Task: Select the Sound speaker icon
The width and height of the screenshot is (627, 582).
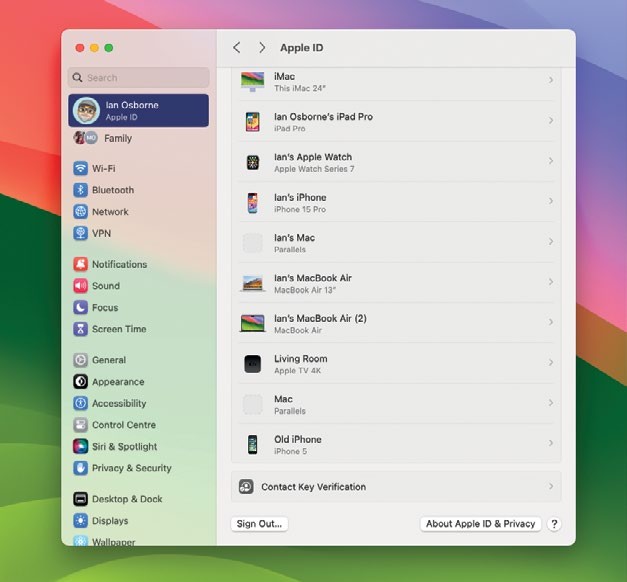Action: coord(80,286)
